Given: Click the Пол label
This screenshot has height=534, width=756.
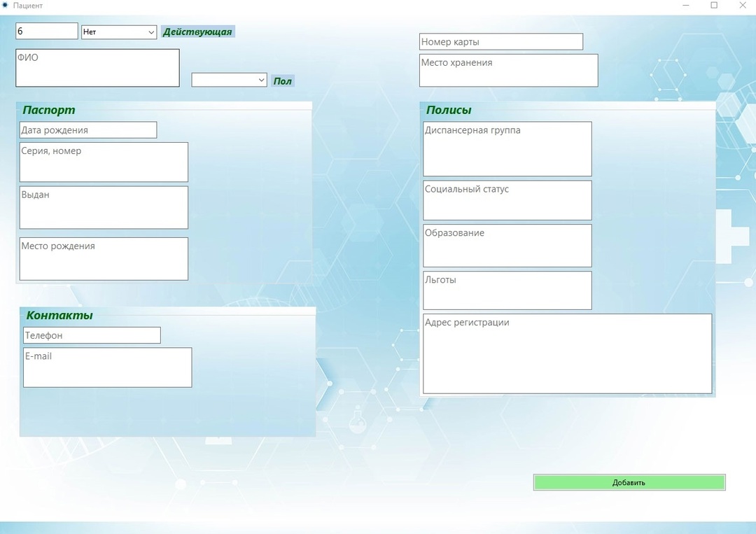Looking at the screenshot, I should [283, 81].
